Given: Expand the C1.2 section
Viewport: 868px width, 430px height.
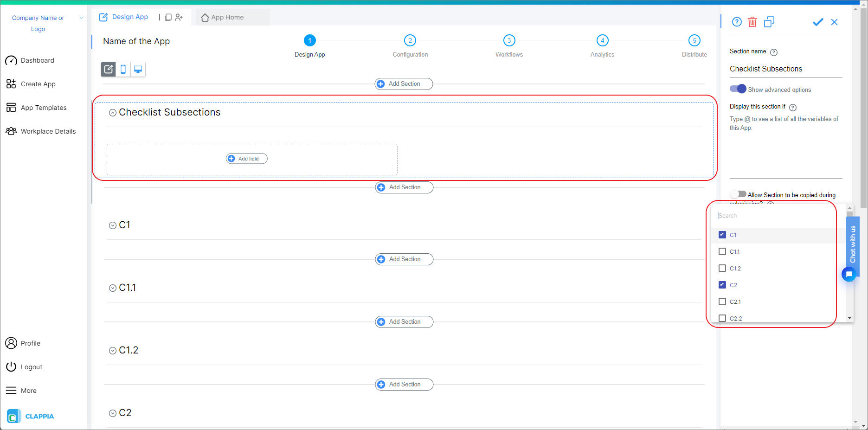Looking at the screenshot, I should click(x=112, y=350).
